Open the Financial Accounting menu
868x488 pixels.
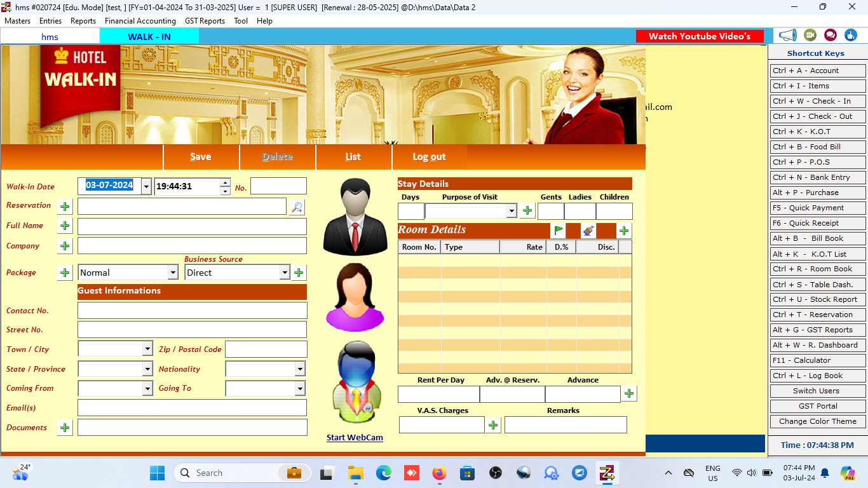click(140, 21)
